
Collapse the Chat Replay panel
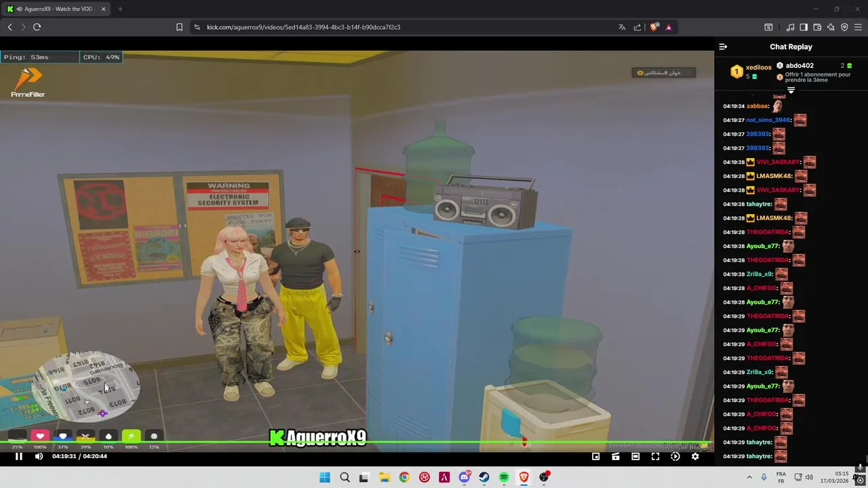click(x=723, y=47)
